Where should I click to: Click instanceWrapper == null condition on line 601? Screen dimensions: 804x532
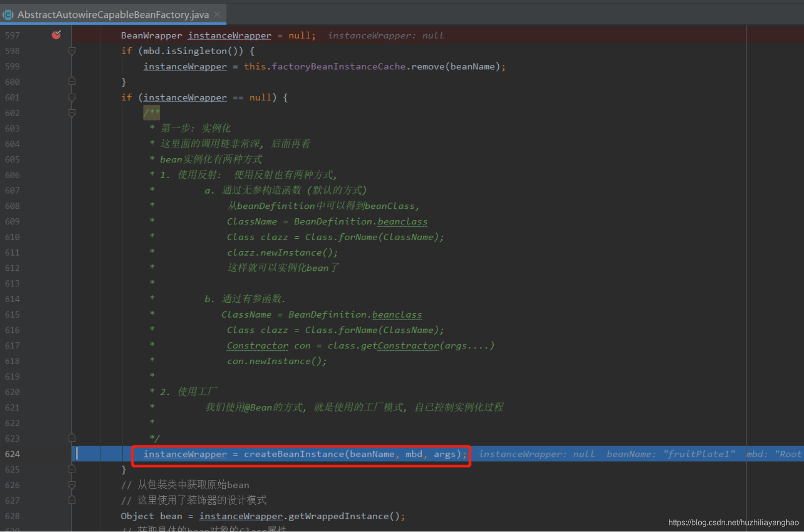click(x=207, y=97)
